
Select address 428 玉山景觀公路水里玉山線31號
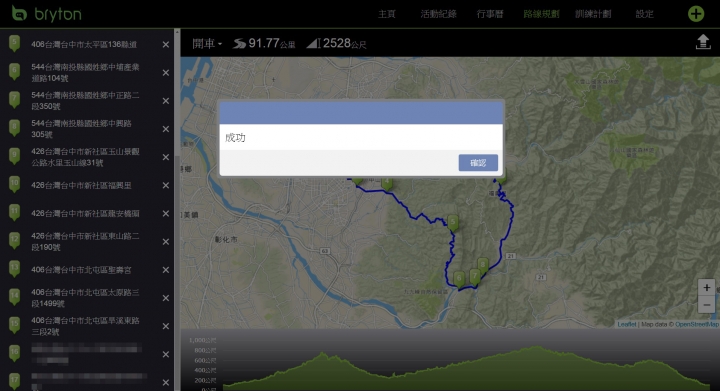click(85, 157)
